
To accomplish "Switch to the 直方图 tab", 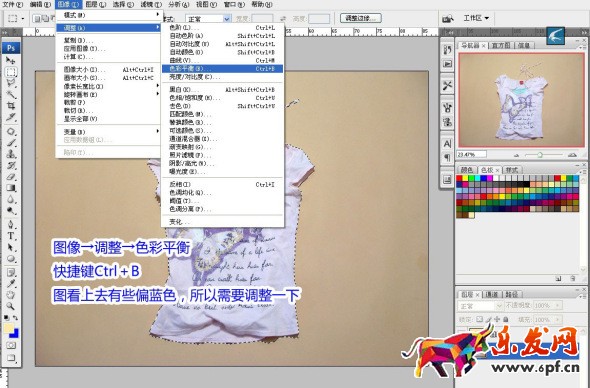I will [501, 46].
